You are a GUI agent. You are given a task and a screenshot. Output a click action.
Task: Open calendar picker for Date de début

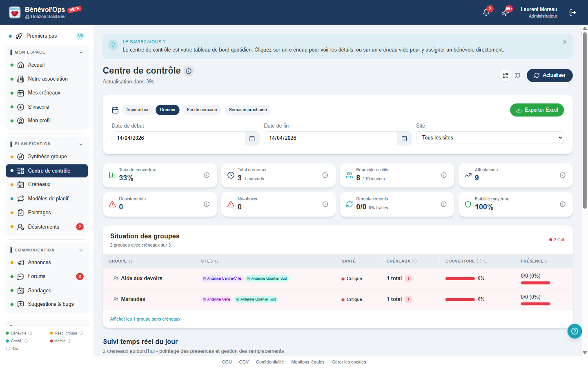point(252,138)
